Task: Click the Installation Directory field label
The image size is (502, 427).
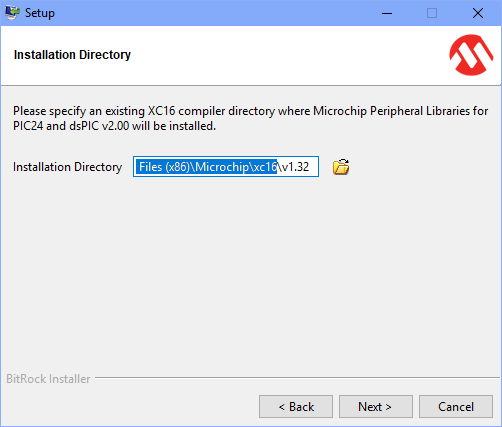Action: (x=67, y=167)
